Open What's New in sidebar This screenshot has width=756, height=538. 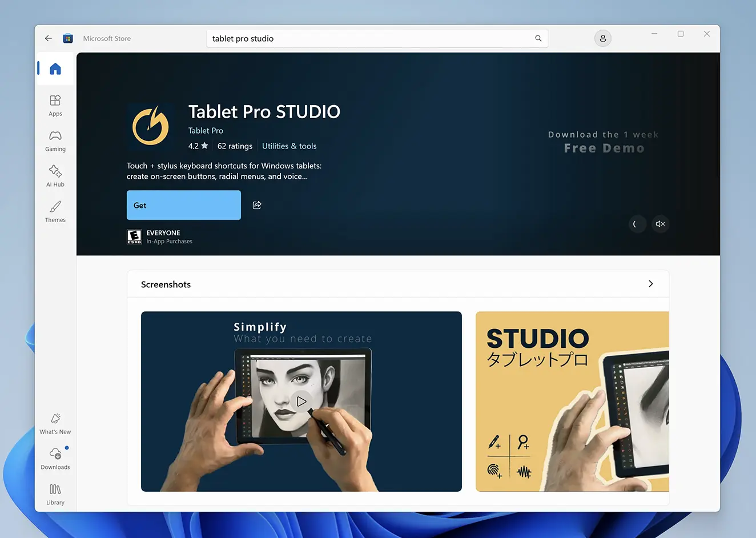55,424
